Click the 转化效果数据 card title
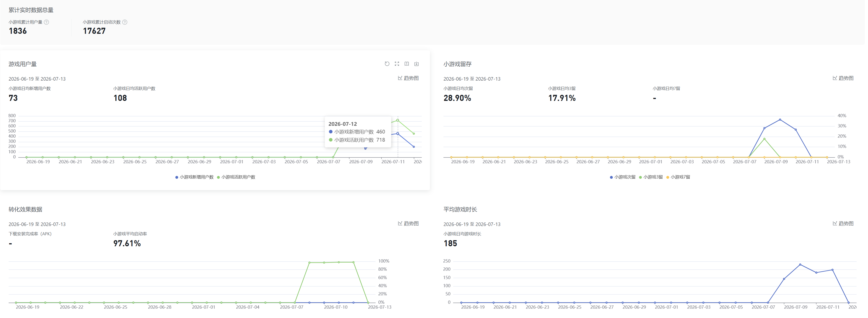Image resolution: width=868 pixels, height=318 pixels. tap(25, 209)
